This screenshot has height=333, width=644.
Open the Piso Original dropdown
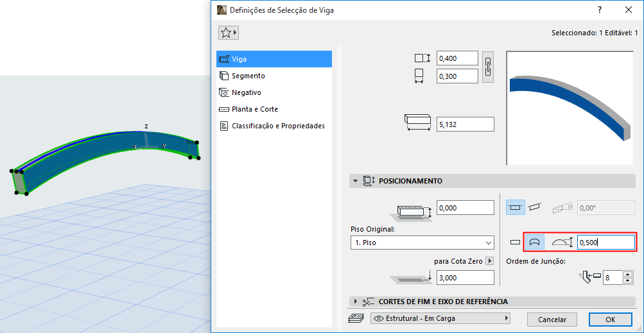422,243
